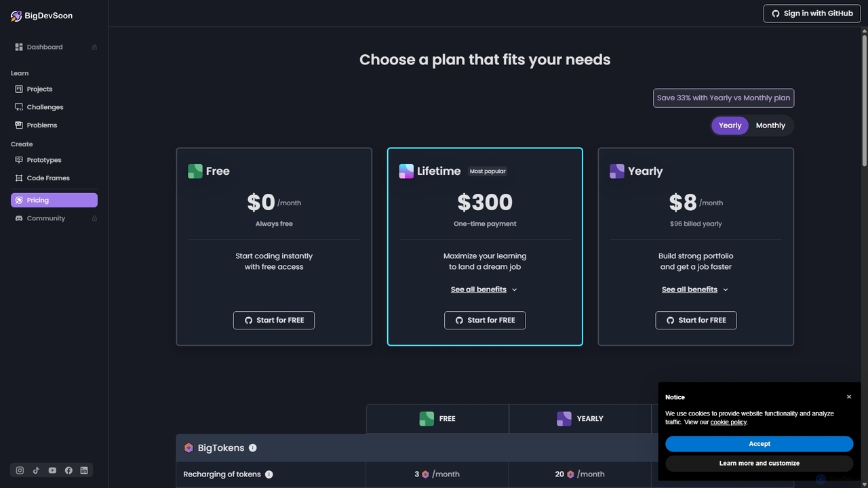Screen dimensions: 868x488
Task: Click Start for FREE on Lifetime plan
Action: click(485, 320)
